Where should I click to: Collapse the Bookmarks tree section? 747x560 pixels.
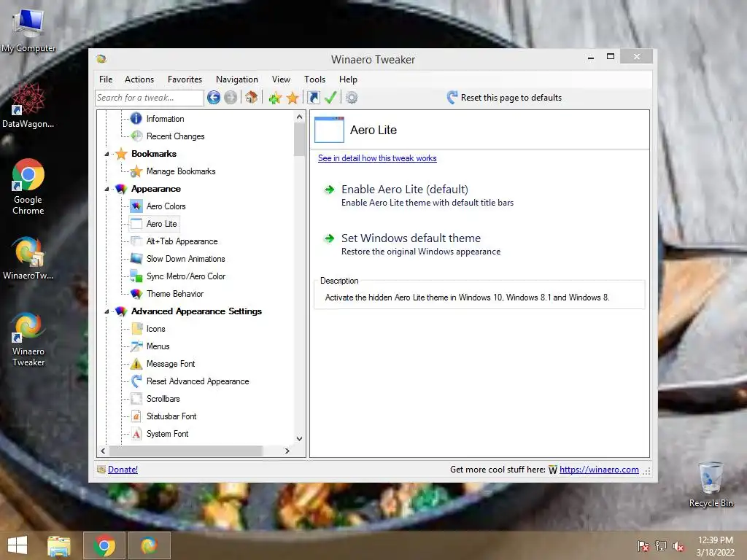[107, 154]
